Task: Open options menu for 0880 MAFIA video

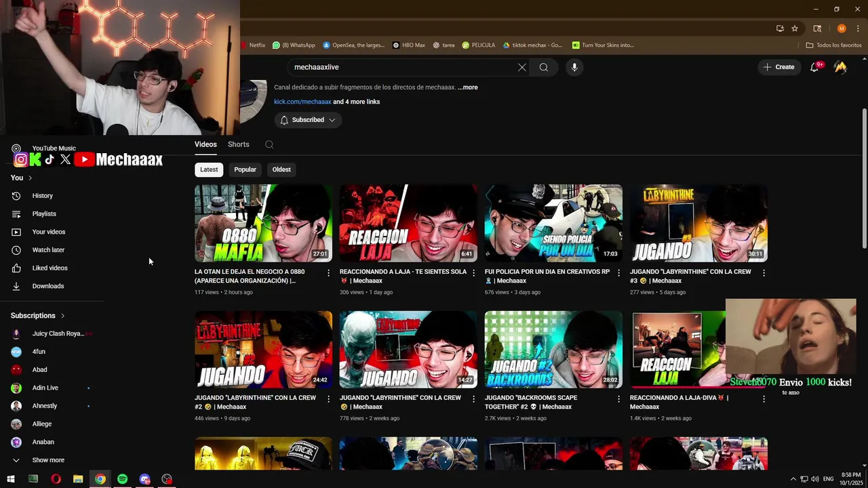Action: tap(328, 272)
